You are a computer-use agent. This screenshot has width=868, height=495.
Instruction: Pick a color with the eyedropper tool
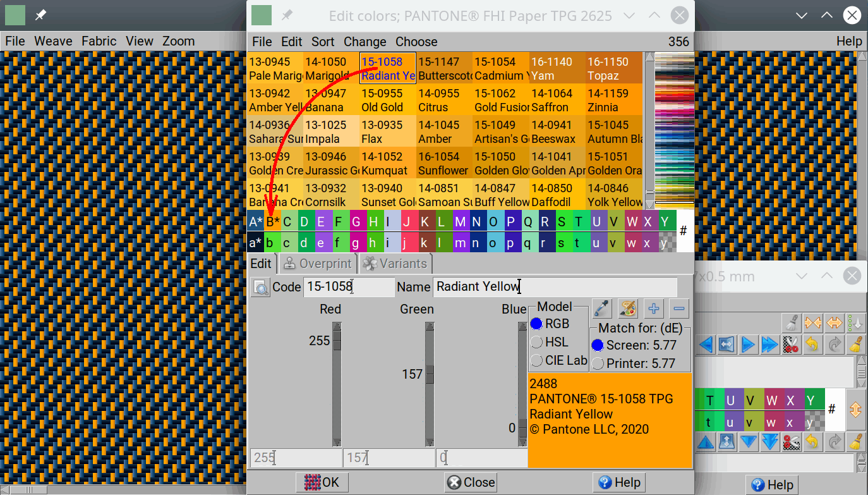(x=602, y=309)
